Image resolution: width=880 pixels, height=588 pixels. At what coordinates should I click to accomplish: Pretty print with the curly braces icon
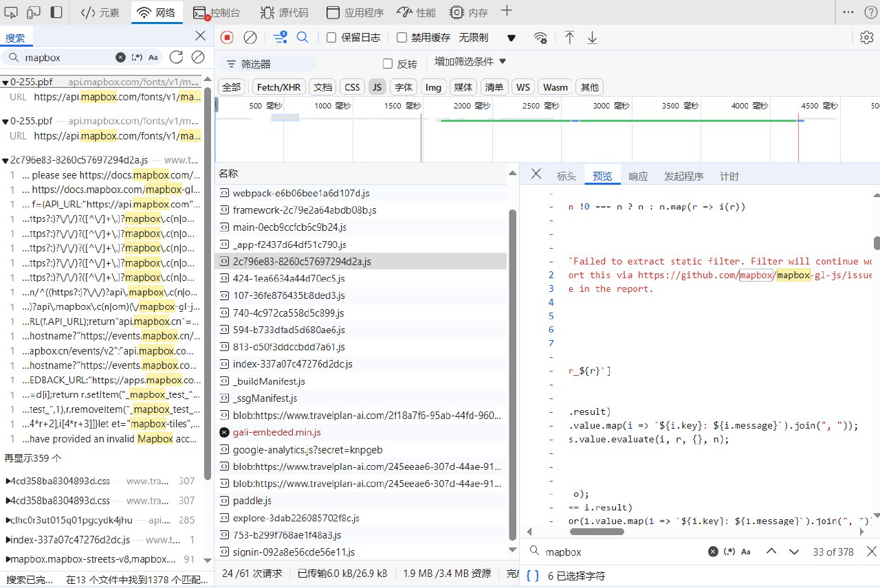click(533, 576)
